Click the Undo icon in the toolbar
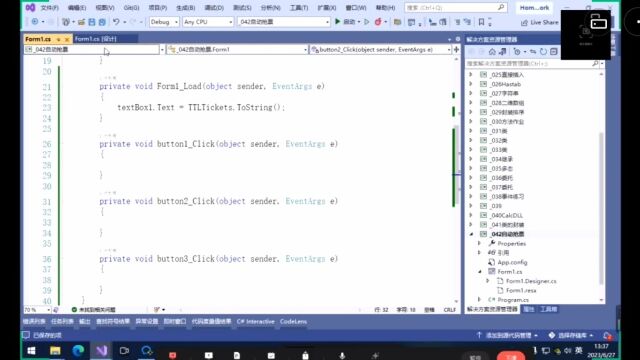Image resolution: width=640 pixels, height=360 pixels. 116,22
